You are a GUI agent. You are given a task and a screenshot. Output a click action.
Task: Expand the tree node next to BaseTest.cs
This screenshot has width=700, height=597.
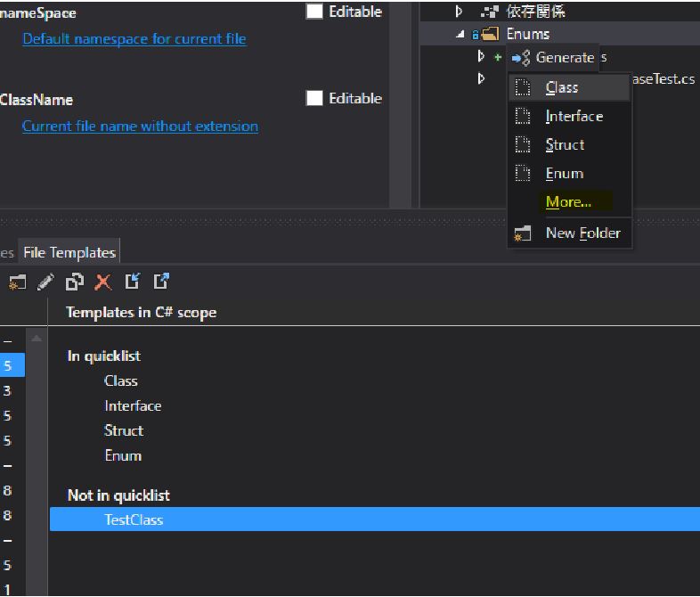pos(482,79)
